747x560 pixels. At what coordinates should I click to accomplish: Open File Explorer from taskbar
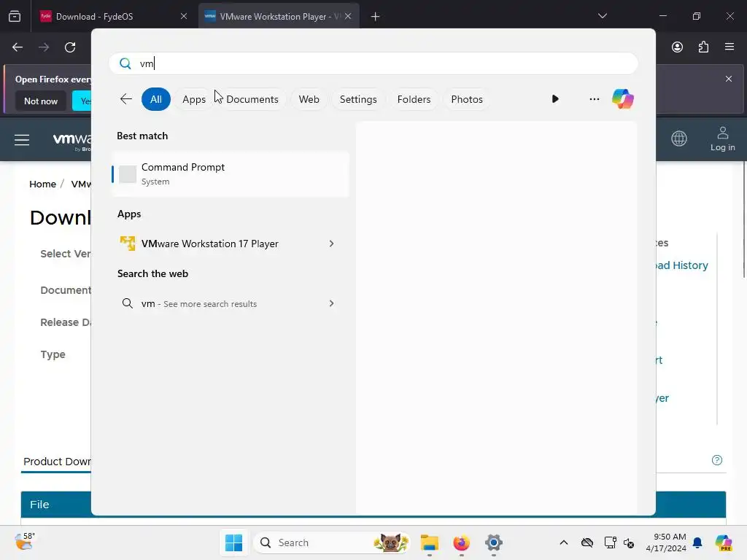(x=429, y=542)
